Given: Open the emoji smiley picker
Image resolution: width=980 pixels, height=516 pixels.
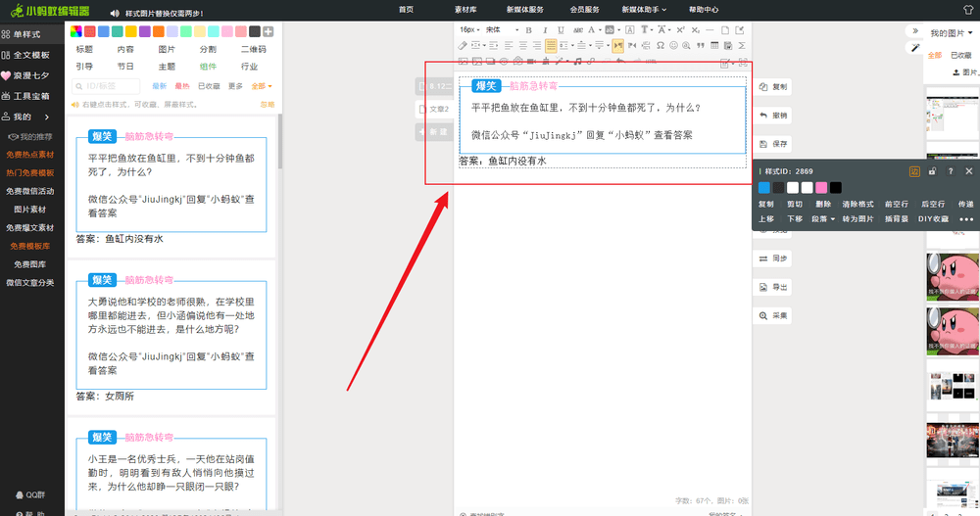Looking at the screenshot, I should [674, 46].
